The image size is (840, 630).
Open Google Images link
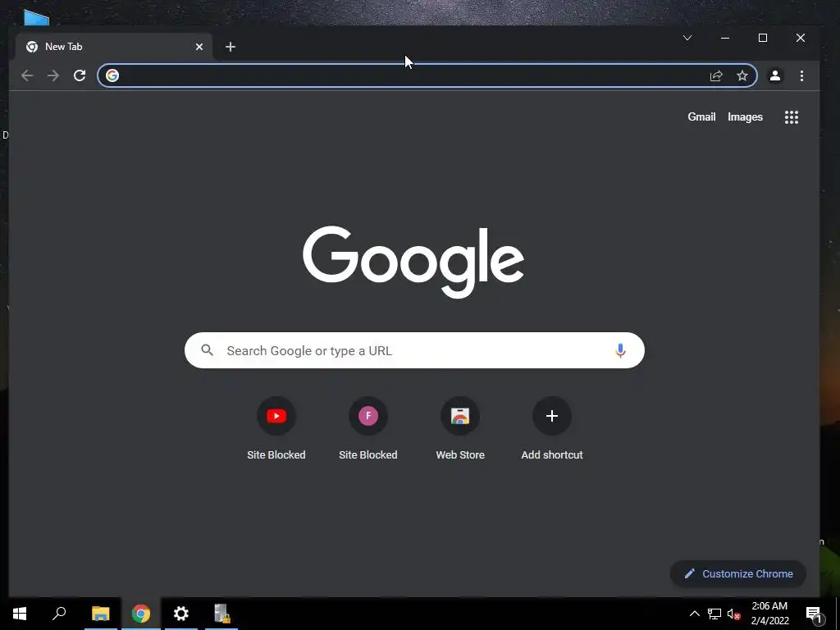click(x=745, y=116)
